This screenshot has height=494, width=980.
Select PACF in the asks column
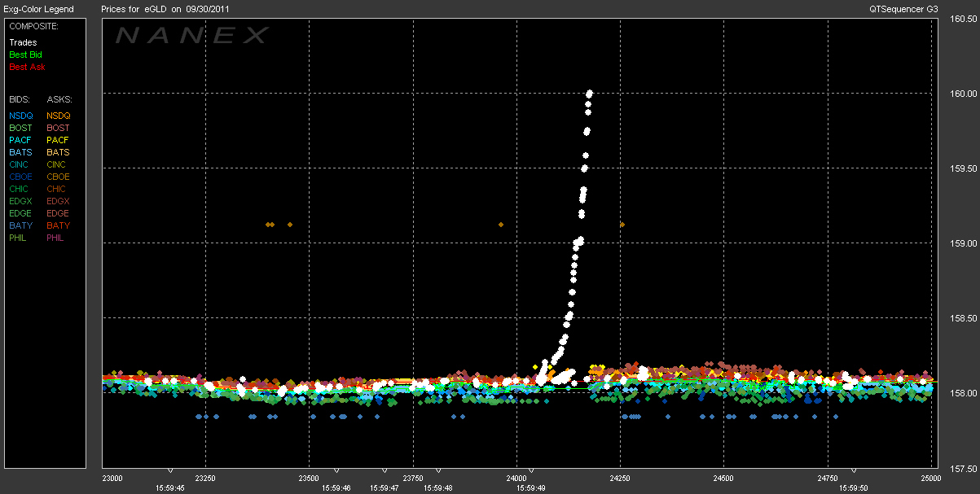coord(59,140)
